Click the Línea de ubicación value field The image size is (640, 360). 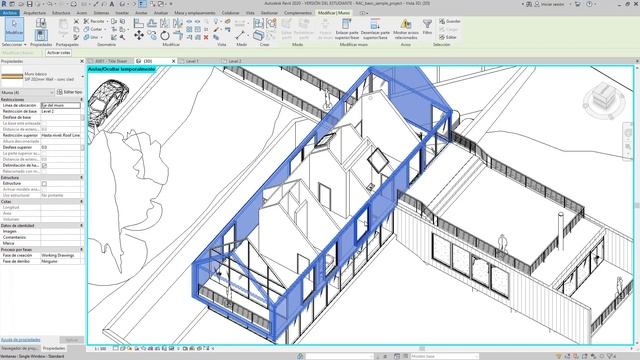(x=61, y=105)
